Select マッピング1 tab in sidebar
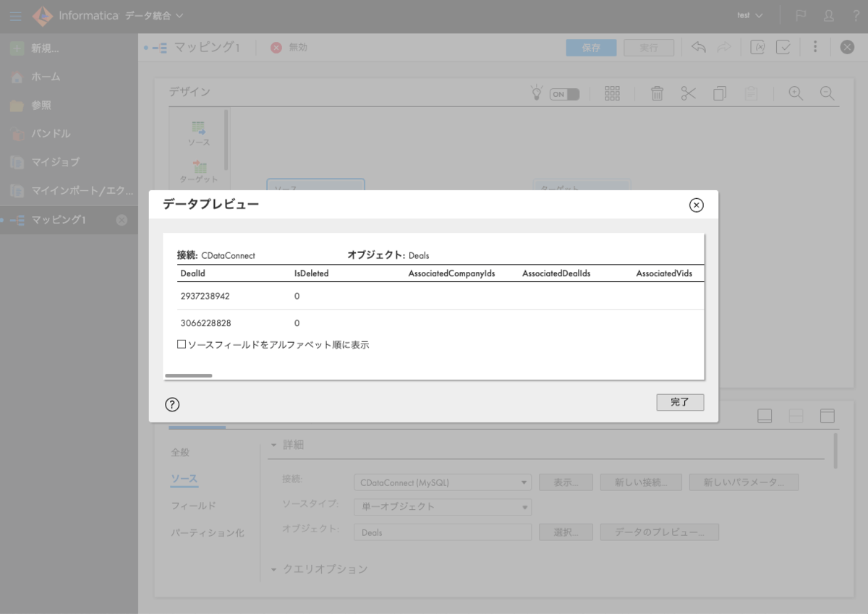This screenshot has height=614, width=868. (58, 220)
